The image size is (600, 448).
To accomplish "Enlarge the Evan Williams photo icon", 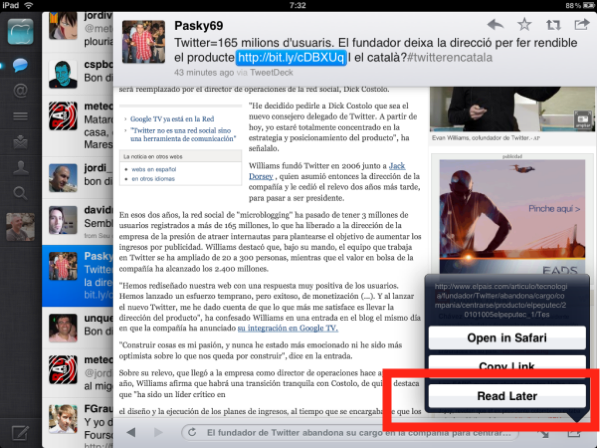I will tap(583, 120).
